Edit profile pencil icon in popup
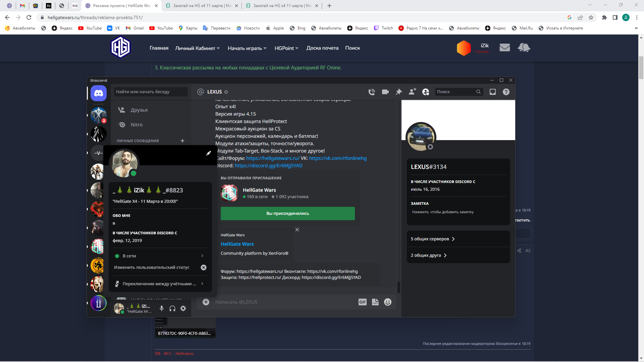644x362 pixels. point(209,153)
